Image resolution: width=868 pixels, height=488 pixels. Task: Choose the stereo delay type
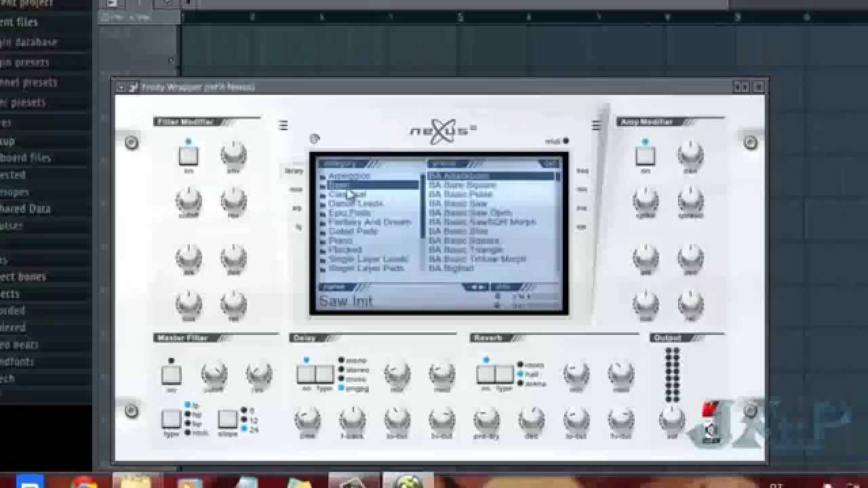[x=354, y=370]
